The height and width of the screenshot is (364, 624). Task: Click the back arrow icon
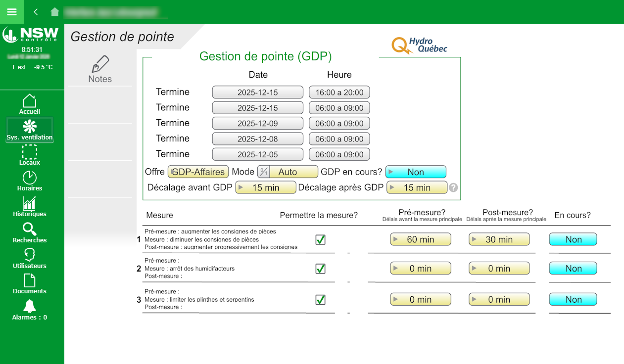[36, 12]
